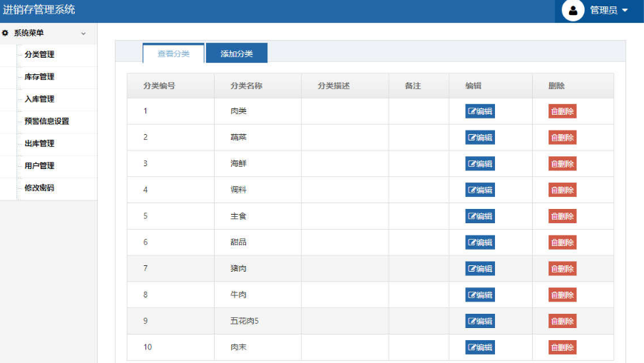
Task: Open 库存管理 in the sidebar
Action: 39,77
